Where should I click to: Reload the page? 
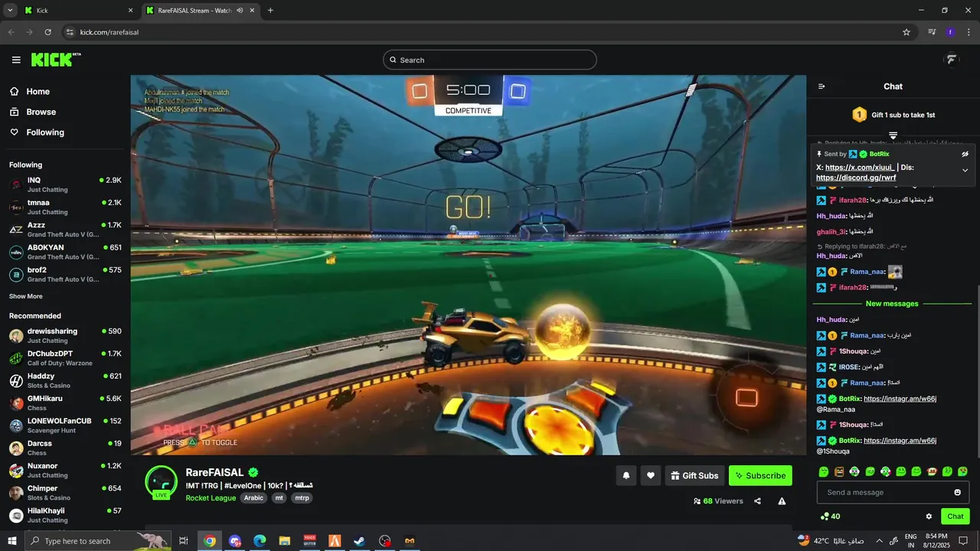point(47,32)
